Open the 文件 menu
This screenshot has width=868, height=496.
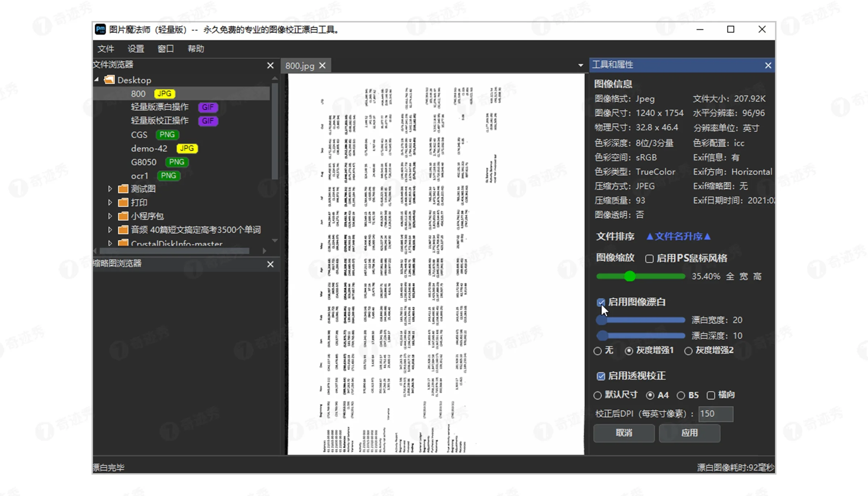pos(105,49)
